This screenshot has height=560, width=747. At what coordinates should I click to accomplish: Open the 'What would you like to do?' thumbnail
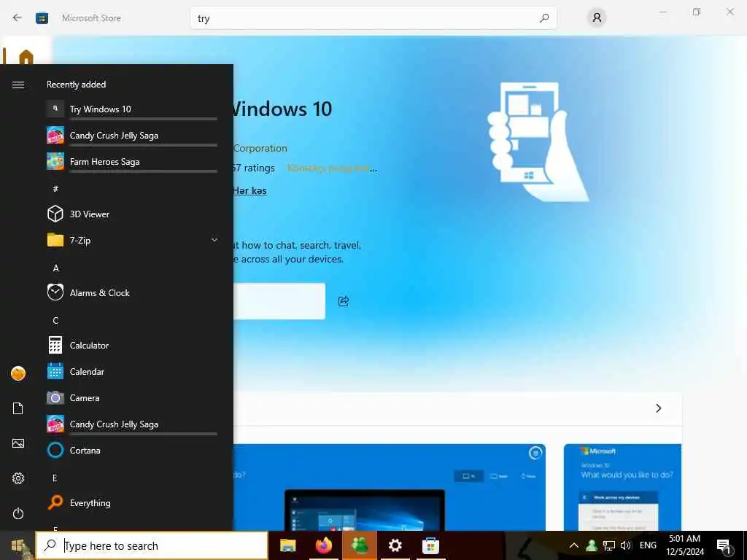(623, 487)
